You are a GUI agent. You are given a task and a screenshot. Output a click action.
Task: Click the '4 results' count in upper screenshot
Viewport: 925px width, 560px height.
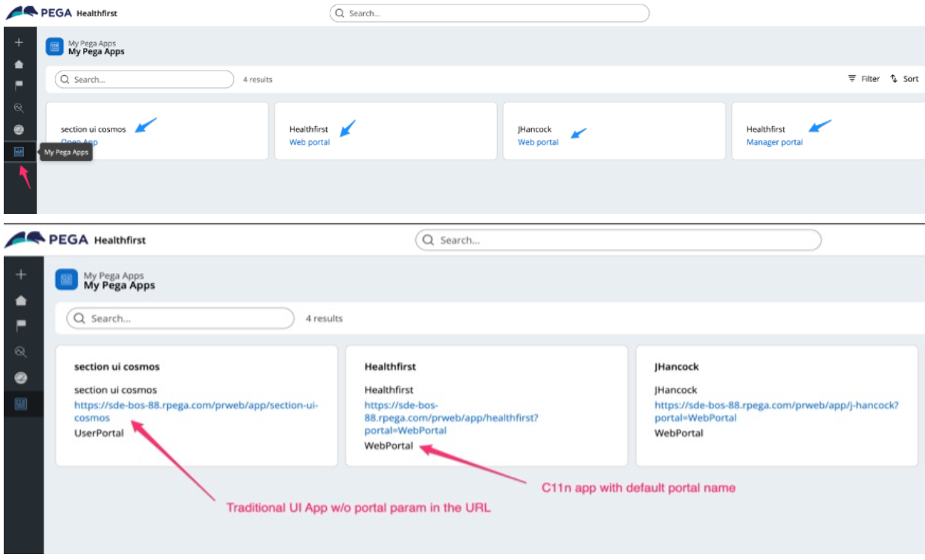pos(258,79)
